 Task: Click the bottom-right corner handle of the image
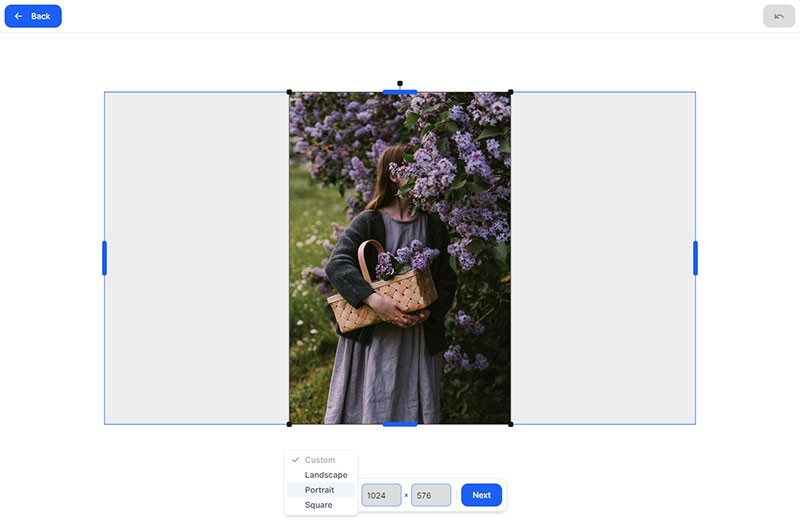[511, 424]
